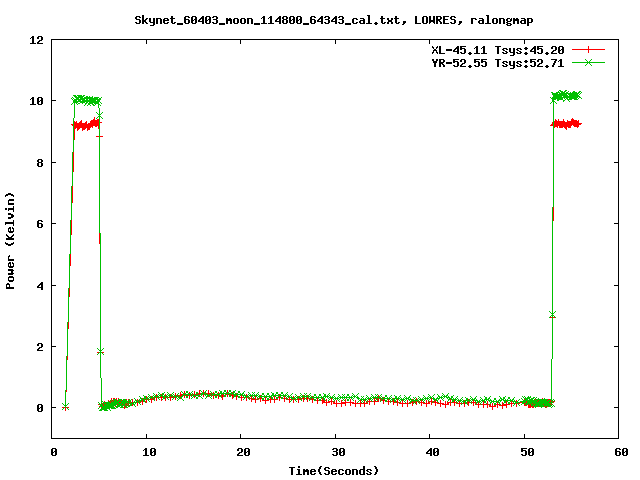Click the red line sample in the legend

pyautogui.click(x=588, y=50)
